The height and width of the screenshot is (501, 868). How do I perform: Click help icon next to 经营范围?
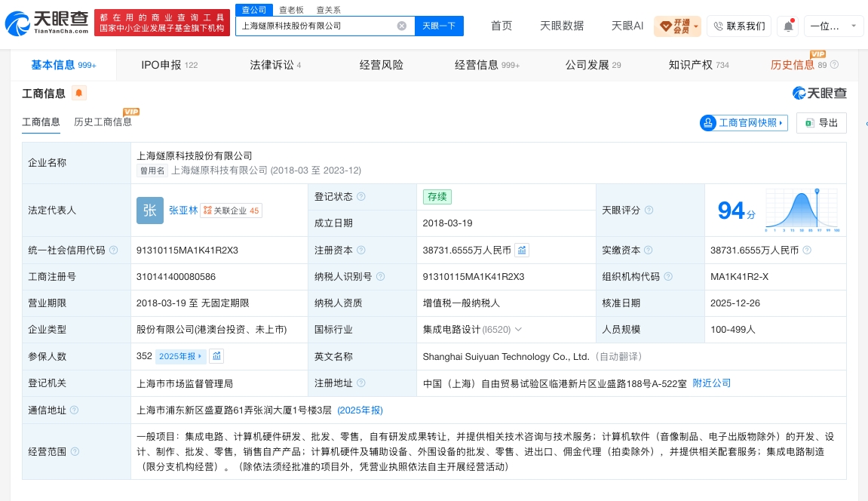[75, 452]
